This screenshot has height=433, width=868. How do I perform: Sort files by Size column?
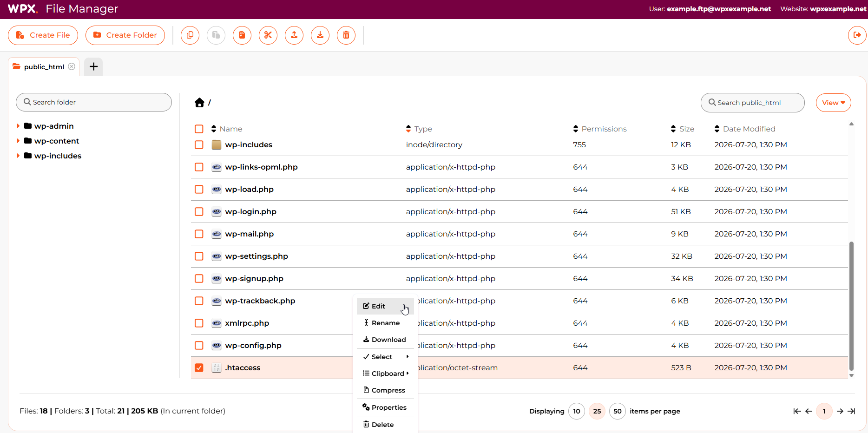683,129
